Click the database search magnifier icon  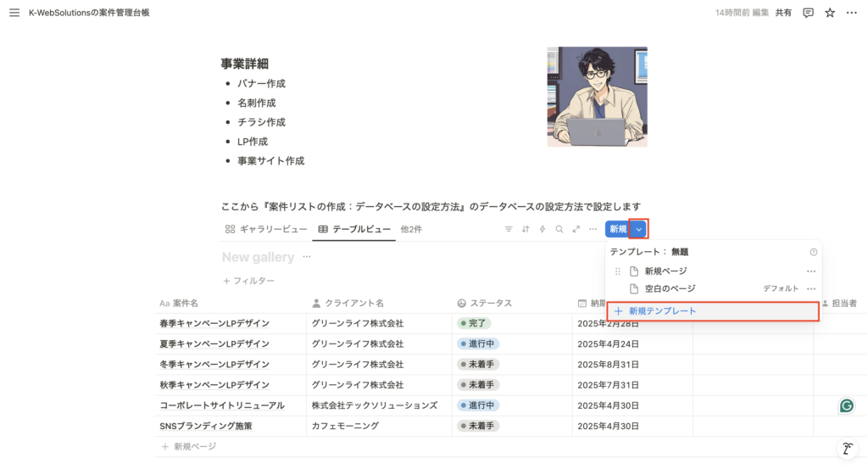click(x=559, y=229)
